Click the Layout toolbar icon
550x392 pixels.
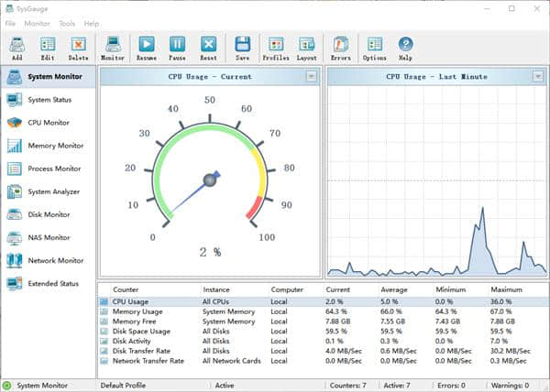307,46
